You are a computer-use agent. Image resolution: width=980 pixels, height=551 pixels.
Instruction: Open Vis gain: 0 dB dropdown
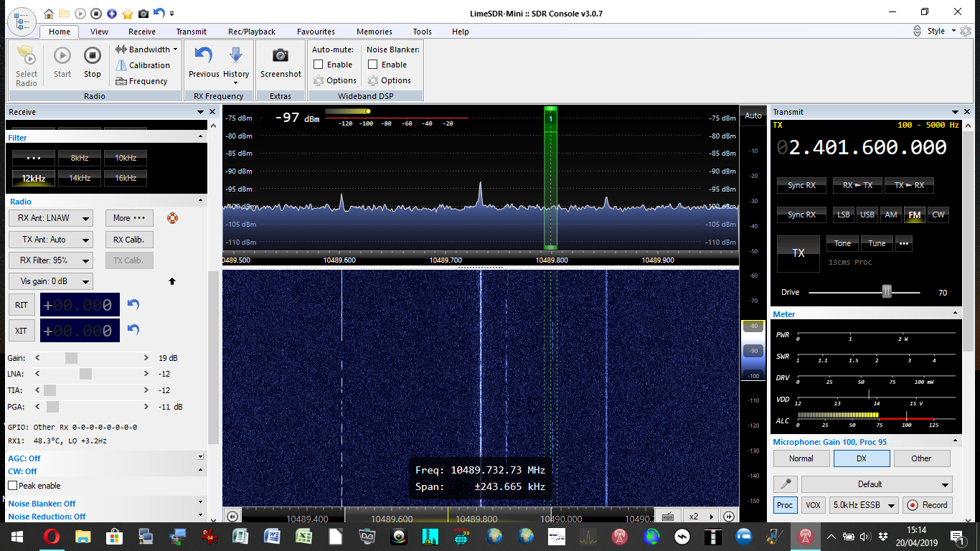51,281
